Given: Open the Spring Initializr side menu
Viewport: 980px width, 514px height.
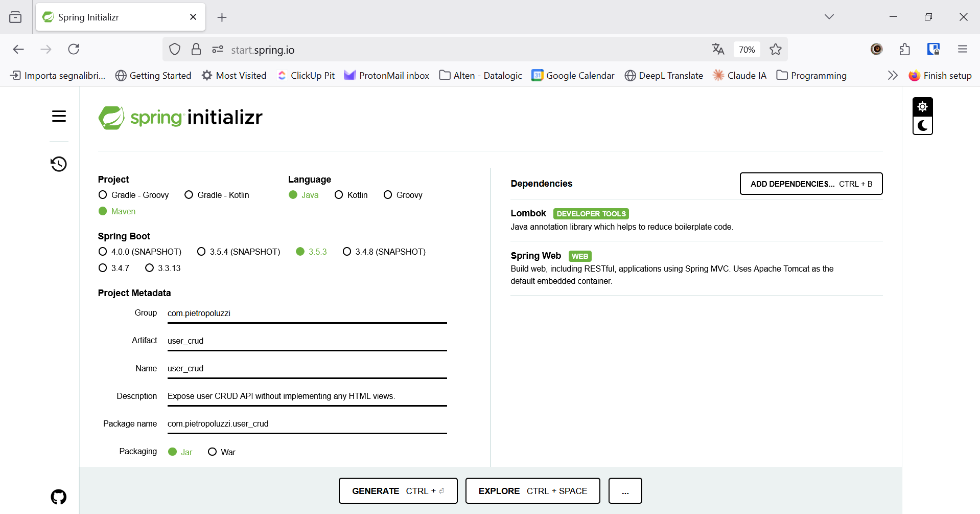Looking at the screenshot, I should (x=59, y=116).
